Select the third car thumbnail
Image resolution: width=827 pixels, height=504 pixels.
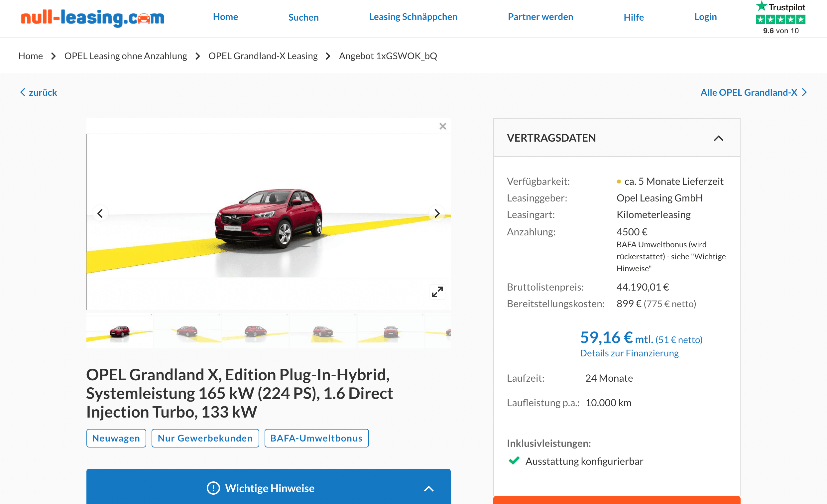[x=255, y=331]
